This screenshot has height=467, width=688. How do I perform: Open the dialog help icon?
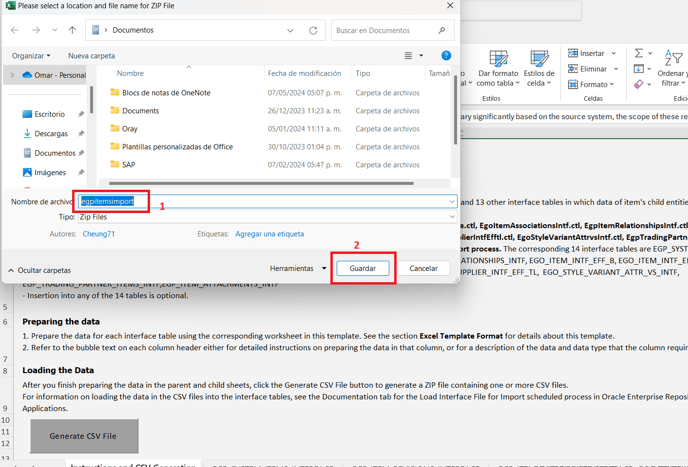[x=446, y=56]
